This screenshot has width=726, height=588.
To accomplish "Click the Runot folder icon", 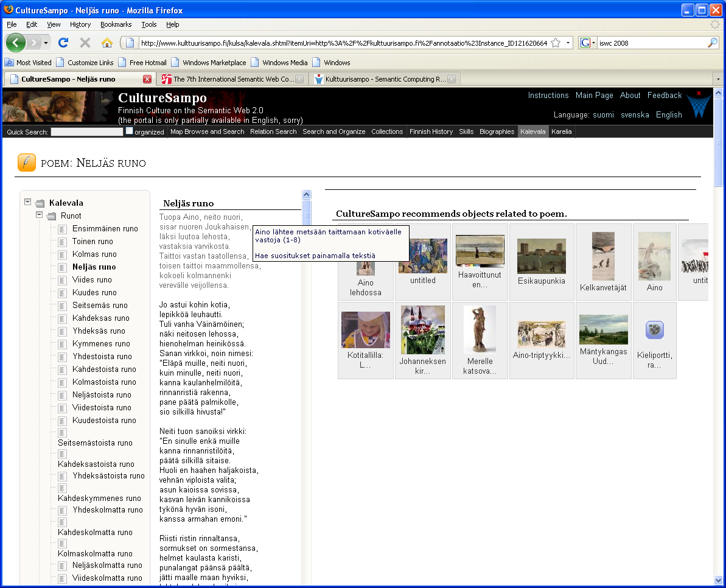I will [x=52, y=216].
